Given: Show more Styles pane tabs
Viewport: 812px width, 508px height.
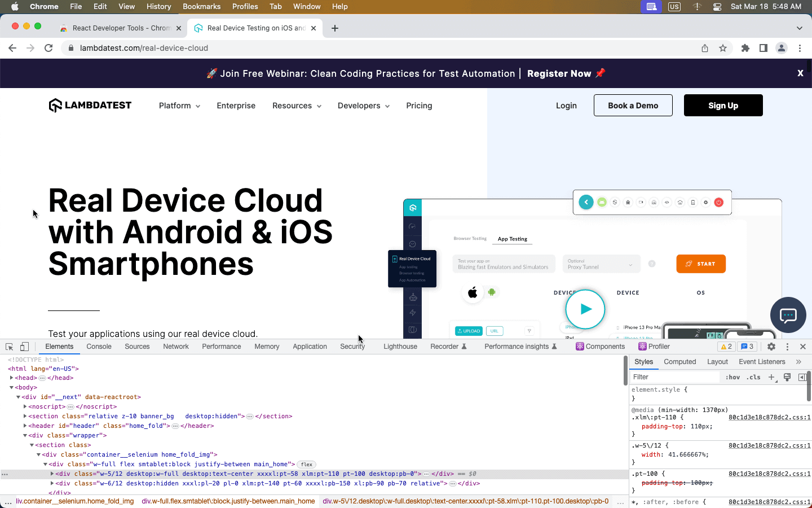Looking at the screenshot, I should click(x=798, y=362).
